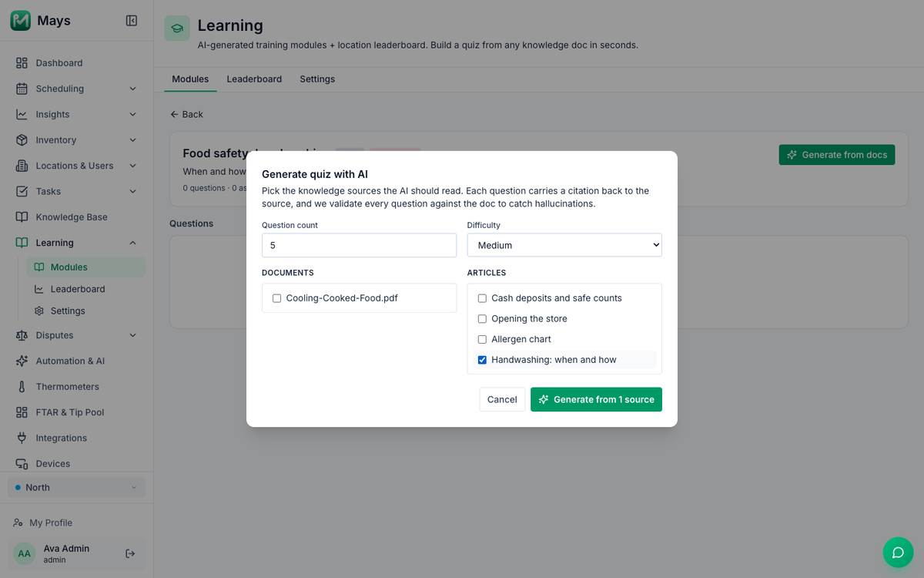
Task: Click the Generate from docs button
Action: click(x=837, y=155)
